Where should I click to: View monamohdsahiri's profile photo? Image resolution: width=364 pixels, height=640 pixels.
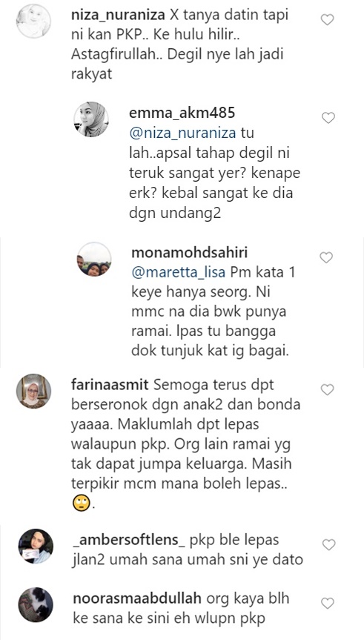click(94, 259)
